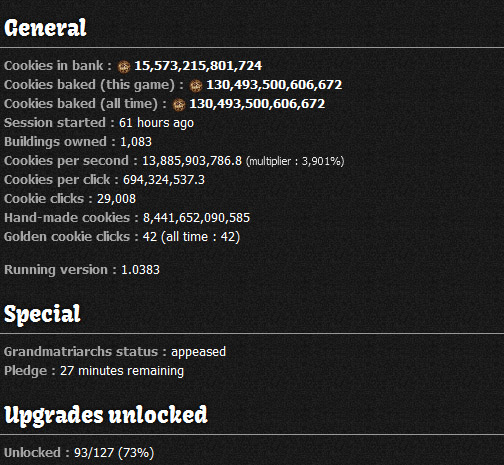Click the Cookie clicks count 29,008
The width and height of the screenshot is (504, 465).
(117, 199)
